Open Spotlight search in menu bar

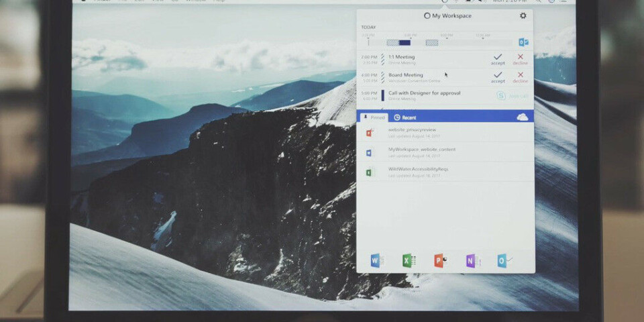point(539,1)
